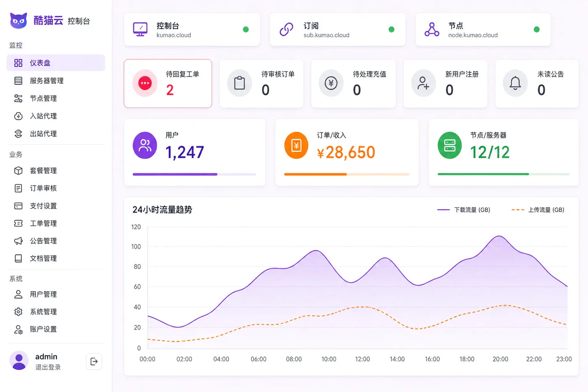Toggle the 下载流量 (GB) legend item

coord(464,210)
